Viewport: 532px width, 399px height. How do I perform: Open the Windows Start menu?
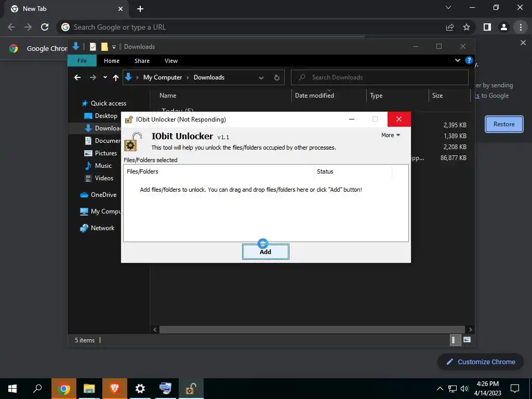[12, 389]
